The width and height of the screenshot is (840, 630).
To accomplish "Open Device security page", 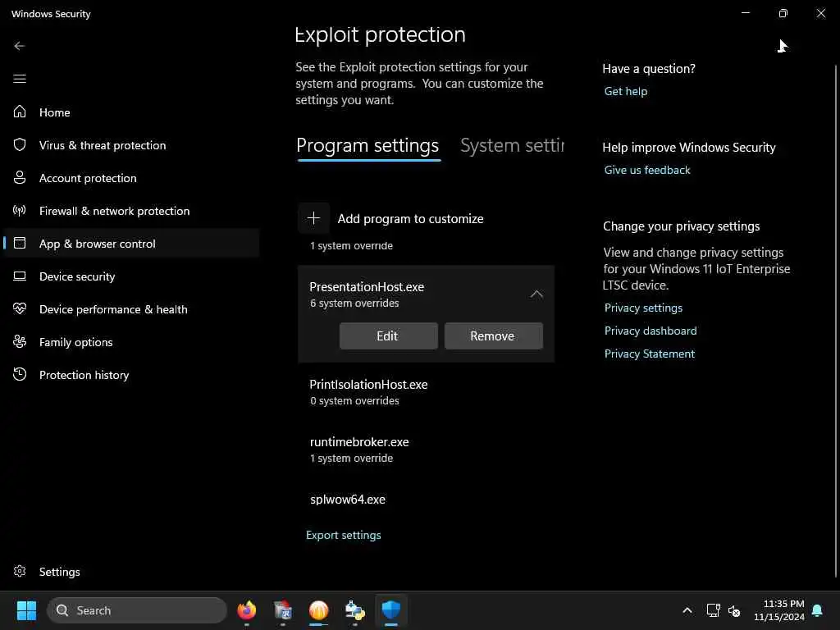I will point(131,276).
